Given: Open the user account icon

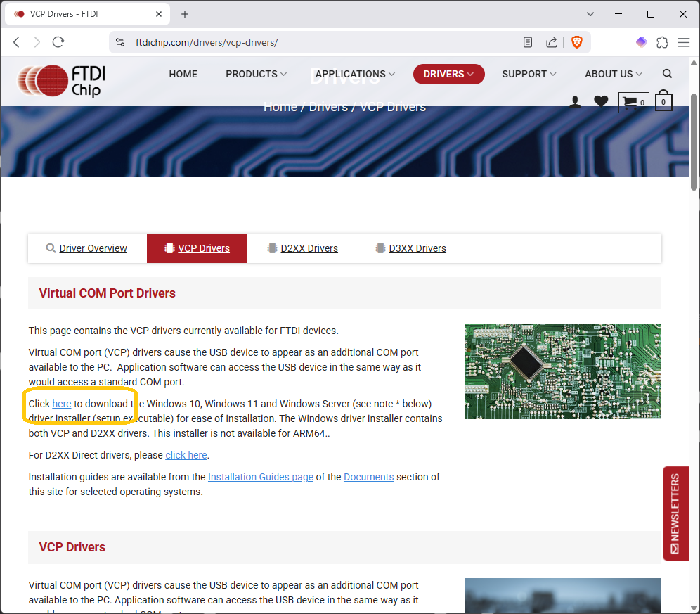Looking at the screenshot, I should point(576,102).
